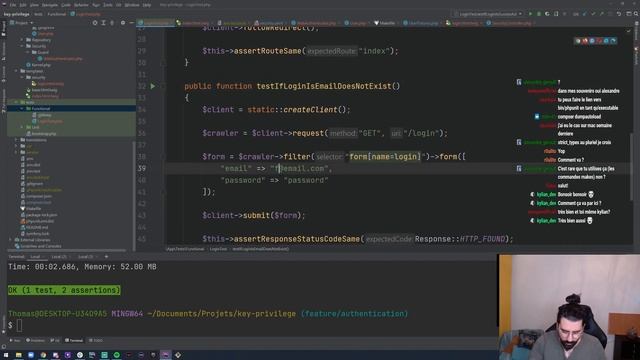This screenshot has width=640, height=360.
Task: Switch to the Makefile editor tab
Action: point(384,23)
